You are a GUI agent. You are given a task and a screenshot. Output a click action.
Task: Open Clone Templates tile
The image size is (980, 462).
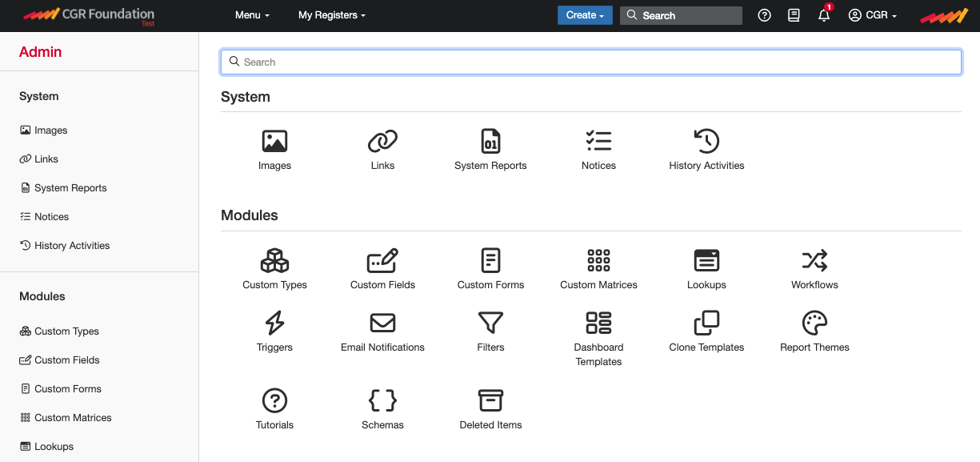(x=706, y=332)
